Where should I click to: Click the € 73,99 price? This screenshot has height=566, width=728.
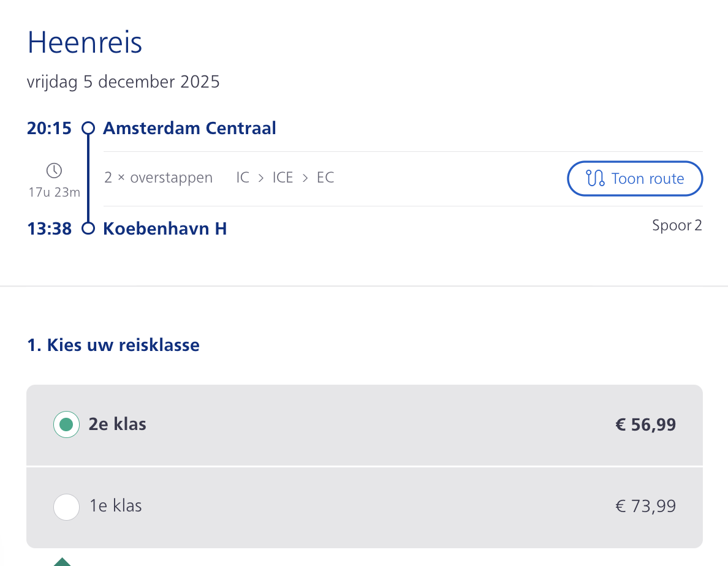pyautogui.click(x=645, y=506)
